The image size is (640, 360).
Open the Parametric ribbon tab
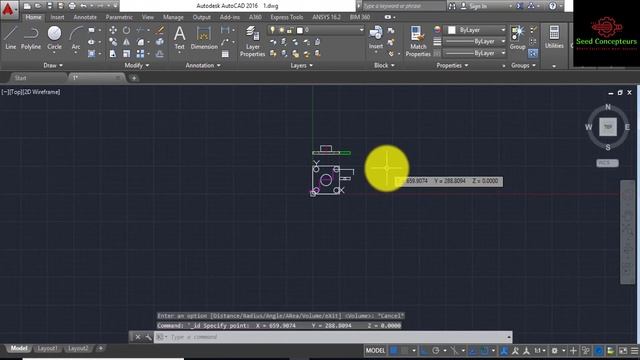click(119, 17)
